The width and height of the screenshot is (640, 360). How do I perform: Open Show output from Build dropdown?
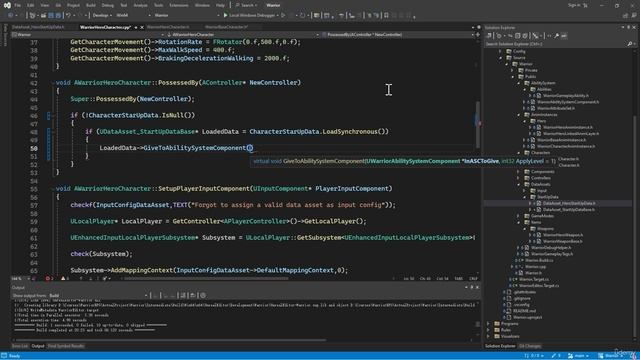(x=98, y=296)
